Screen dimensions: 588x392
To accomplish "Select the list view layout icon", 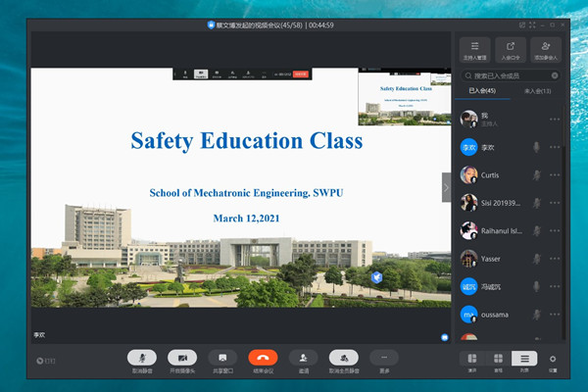I will (x=525, y=360).
